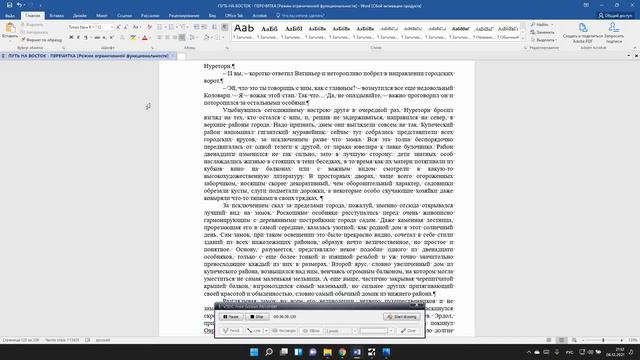Image resolution: width=640 pixels, height=360 pixels.
Task: Use Формат по образцу painter
Action: 42,40
